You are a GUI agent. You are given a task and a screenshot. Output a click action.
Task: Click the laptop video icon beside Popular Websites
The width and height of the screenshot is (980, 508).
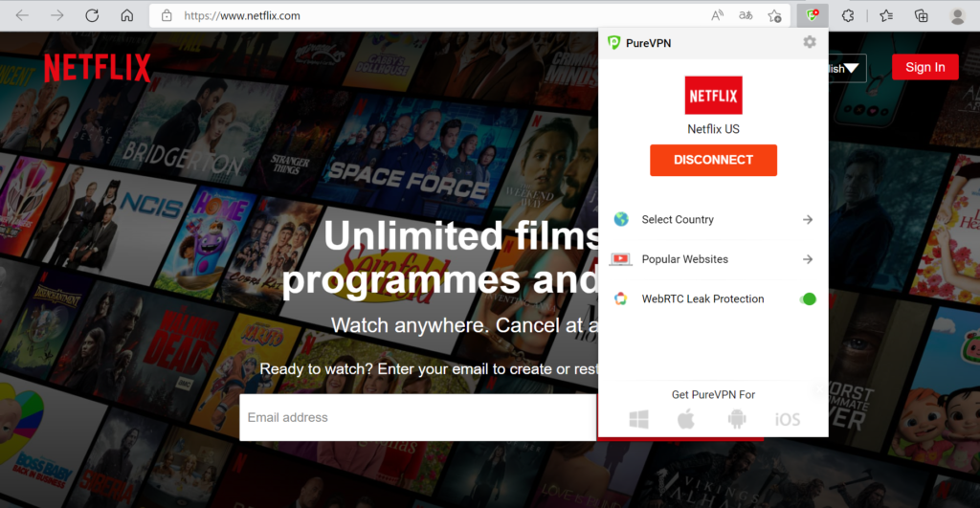coord(620,259)
